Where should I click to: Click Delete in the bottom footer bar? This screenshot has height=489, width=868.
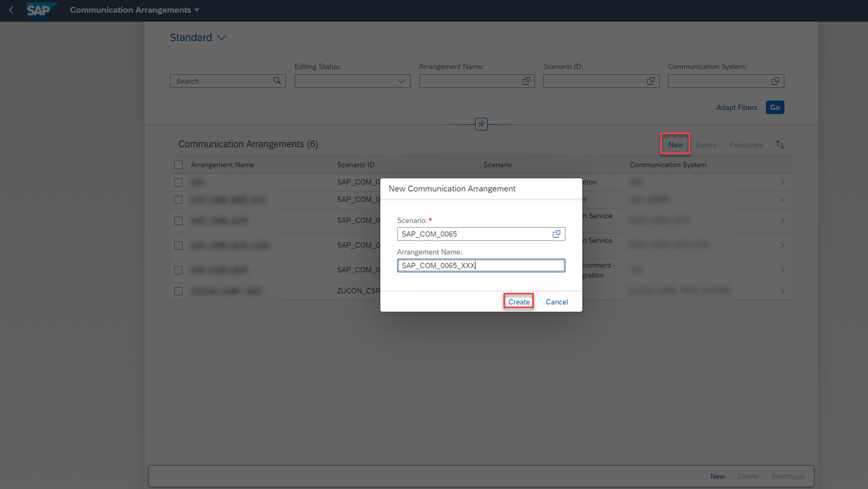point(748,476)
